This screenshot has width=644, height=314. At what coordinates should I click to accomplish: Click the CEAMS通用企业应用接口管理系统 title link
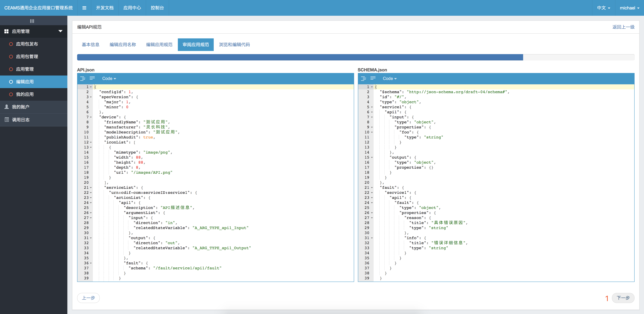point(39,8)
